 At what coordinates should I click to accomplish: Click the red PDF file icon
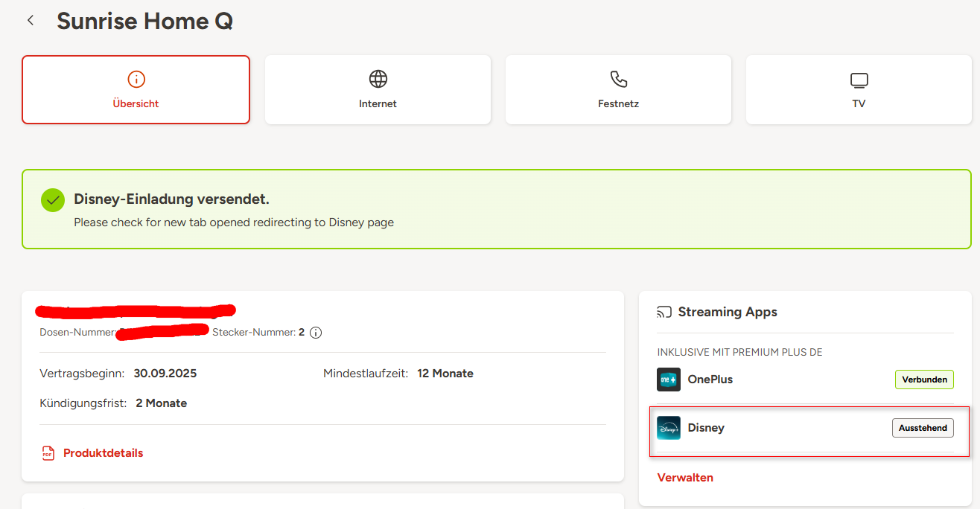48,453
